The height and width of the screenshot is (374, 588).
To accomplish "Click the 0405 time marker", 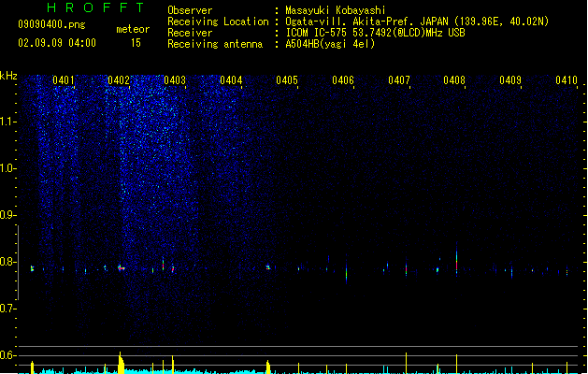I will [x=287, y=80].
